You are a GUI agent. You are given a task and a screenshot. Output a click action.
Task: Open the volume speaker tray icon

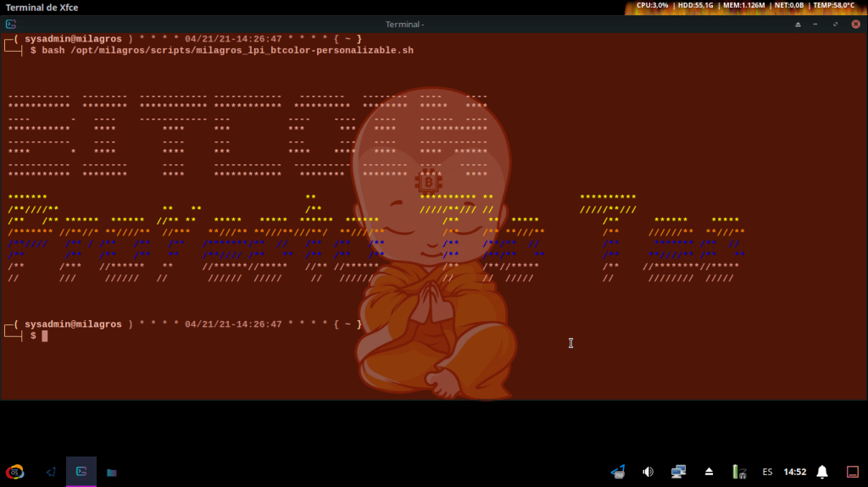pos(648,471)
